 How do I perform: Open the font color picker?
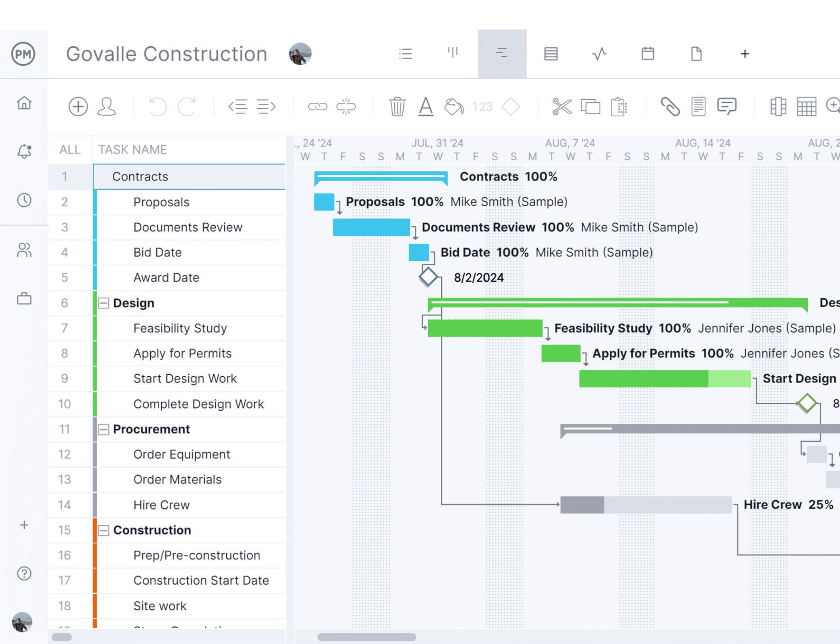coord(425,107)
